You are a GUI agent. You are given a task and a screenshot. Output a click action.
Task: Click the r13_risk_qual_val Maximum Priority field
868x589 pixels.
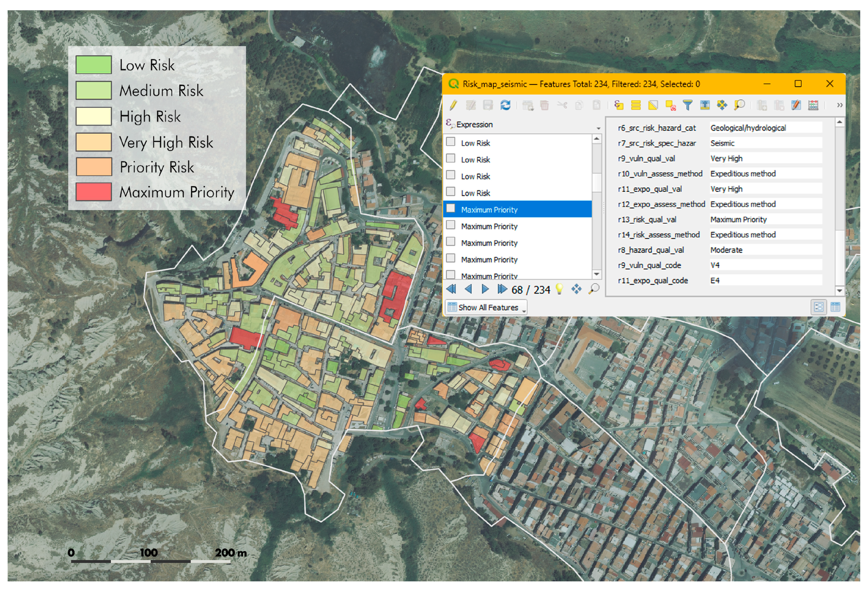tap(765, 220)
